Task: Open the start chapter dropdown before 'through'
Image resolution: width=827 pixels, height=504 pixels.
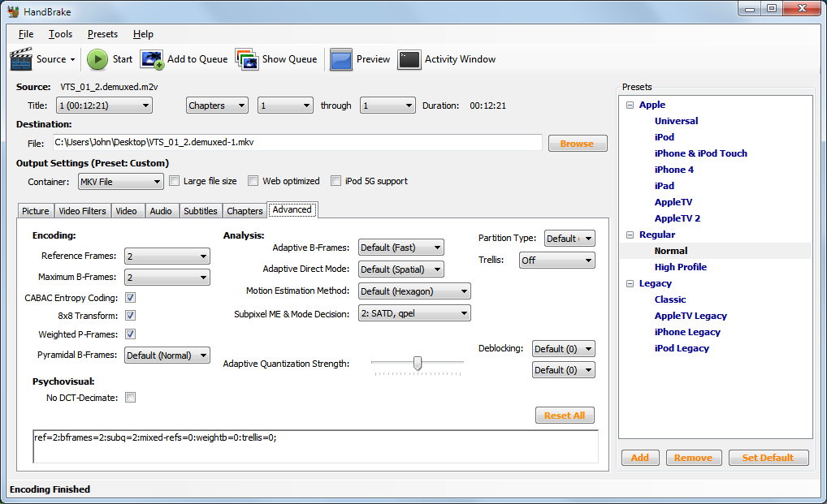Action: point(285,106)
